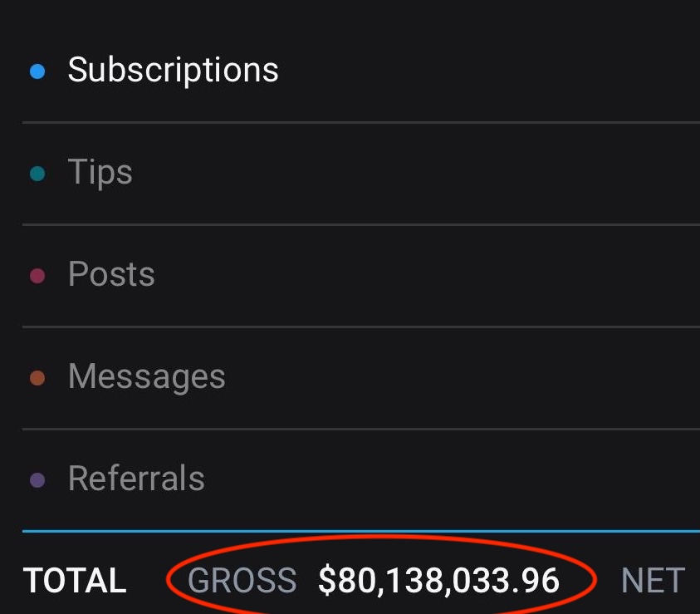
Task: Click the total amount $80,138,033.96
Action: pyautogui.click(x=438, y=579)
